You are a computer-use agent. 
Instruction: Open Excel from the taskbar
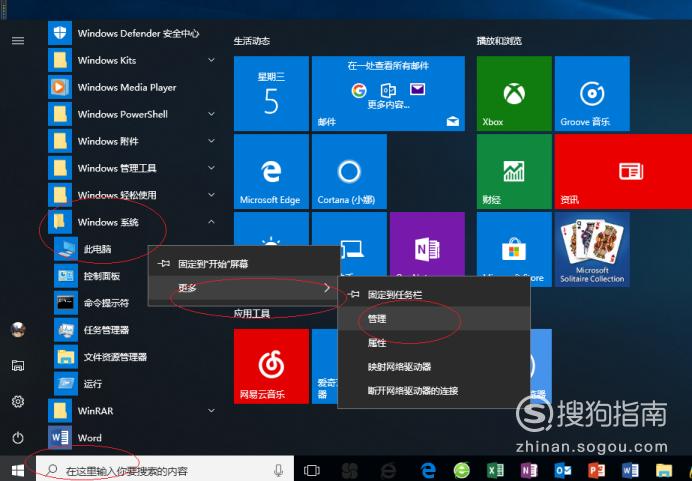[495, 470]
